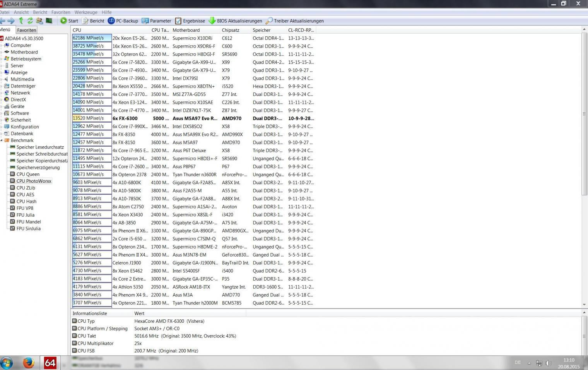Expand the Betriebssystem tree node
Screen dimensions: 588x370
(x=2, y=59)
